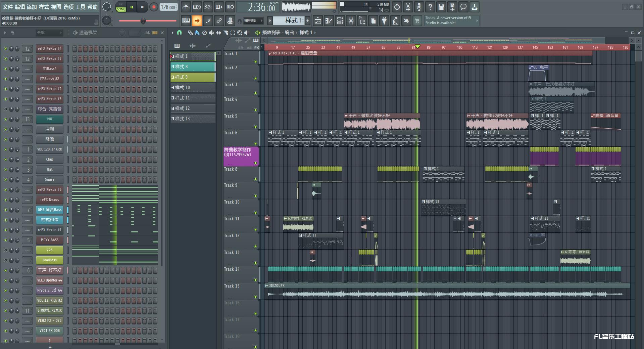The height and width of the screenshot is (349, 644).
Task: Open the browser tree icon
Action: [362, 21]
